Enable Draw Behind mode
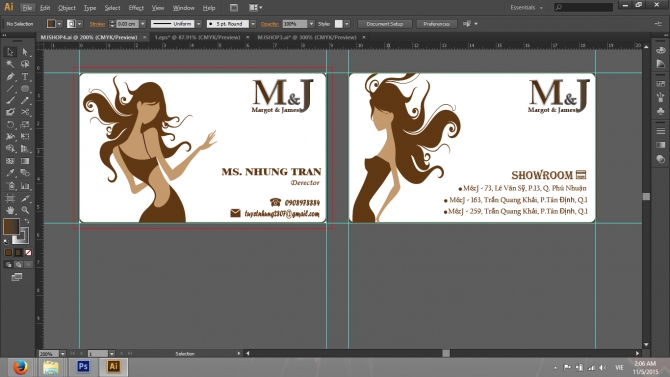This screenshot has width=670, height=377. tap(18, 265)
